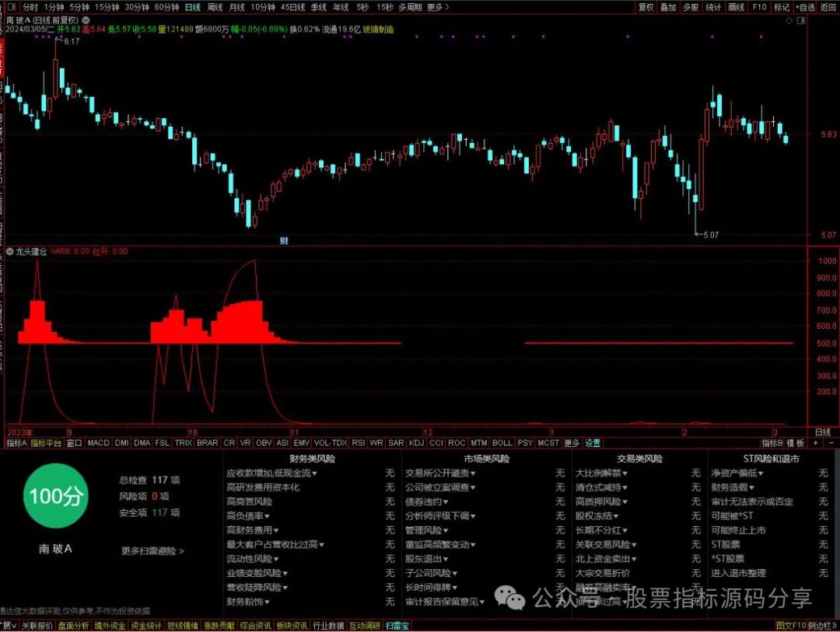Click the 统计 statistics button

coord(713,7)
